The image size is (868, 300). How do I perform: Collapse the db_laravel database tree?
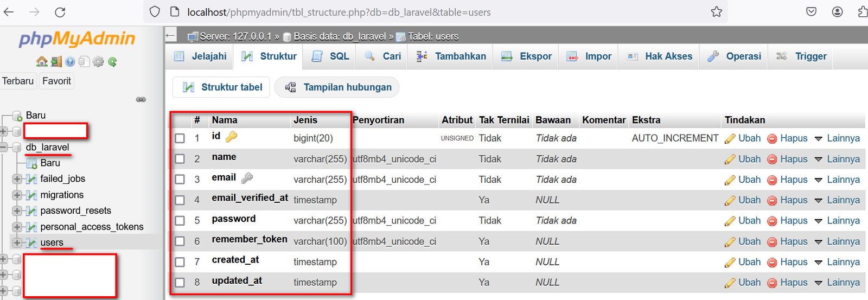[x=4, y=147]
